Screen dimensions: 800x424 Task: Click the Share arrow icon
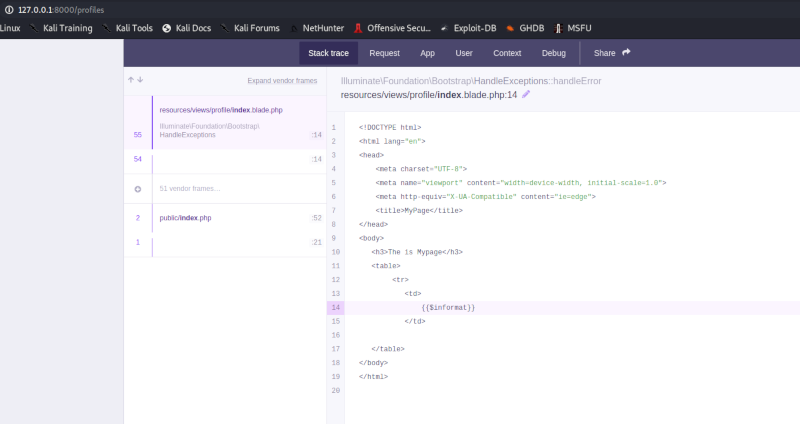tap(626, 52)
